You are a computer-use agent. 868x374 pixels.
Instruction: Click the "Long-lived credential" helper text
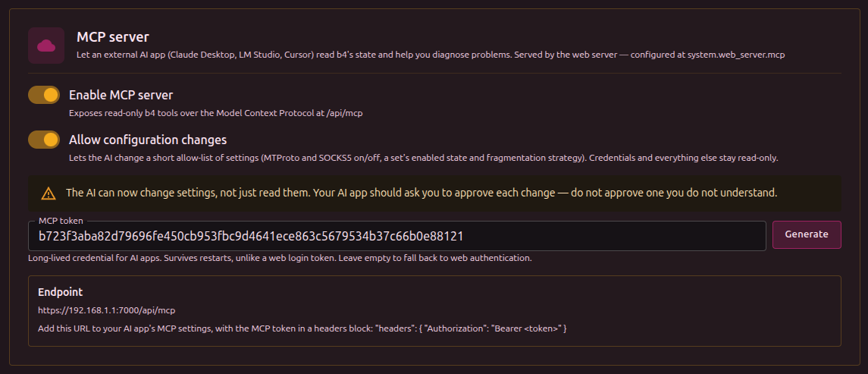coord(280,258)
